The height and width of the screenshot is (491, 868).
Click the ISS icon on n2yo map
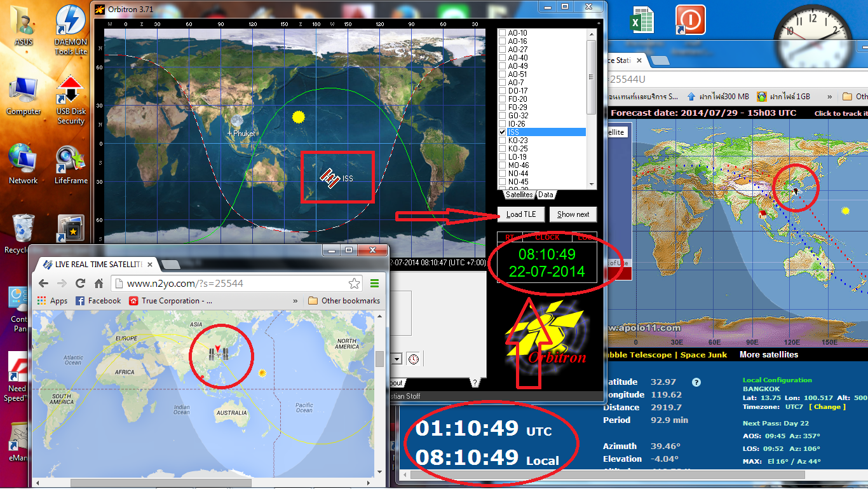(x=217, y=354)
